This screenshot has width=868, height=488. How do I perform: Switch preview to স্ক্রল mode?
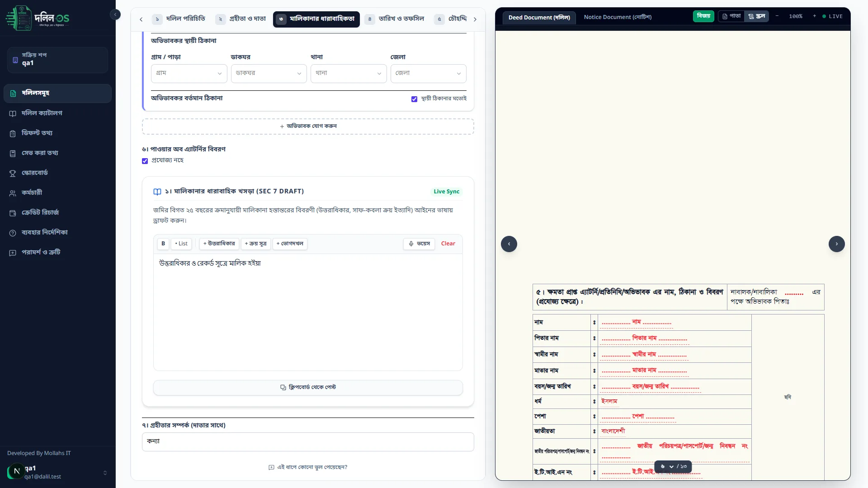pos(757,16)
